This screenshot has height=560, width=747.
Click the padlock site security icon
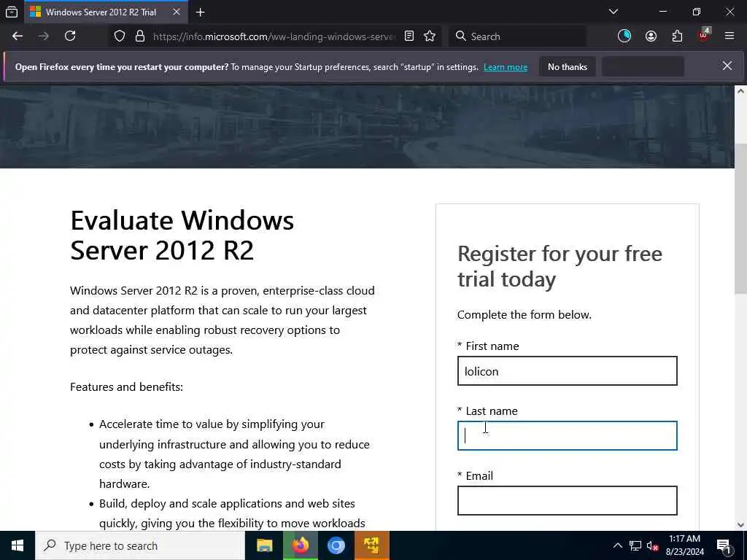140,36
